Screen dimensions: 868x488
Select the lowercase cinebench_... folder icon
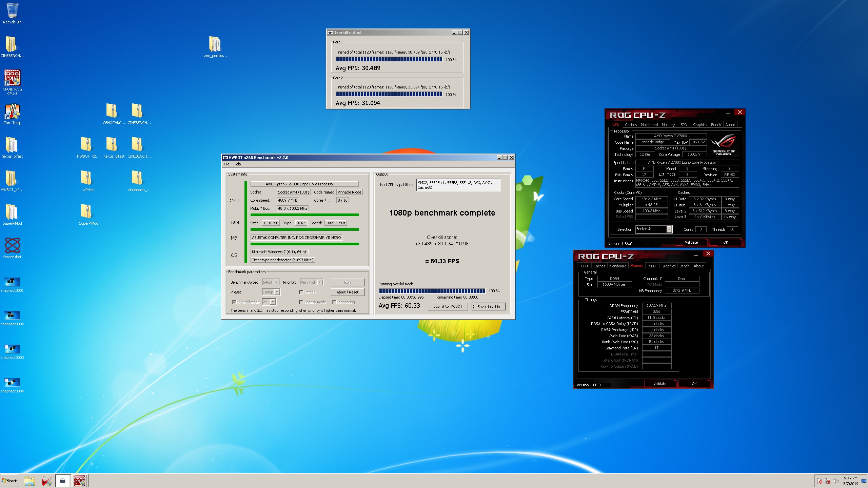[139, 181]
